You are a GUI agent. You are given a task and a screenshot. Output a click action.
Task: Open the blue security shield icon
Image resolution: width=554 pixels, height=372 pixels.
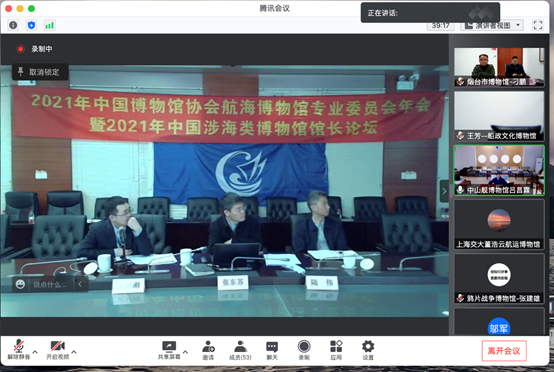(31, 25)
